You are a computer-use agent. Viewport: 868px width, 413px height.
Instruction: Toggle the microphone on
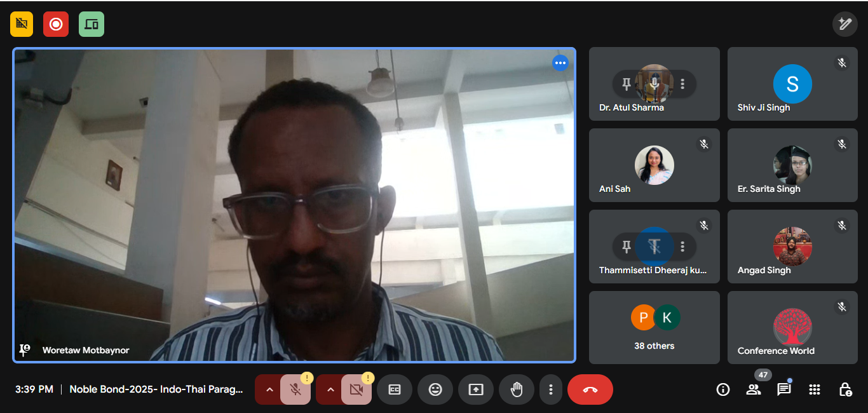[x=295, y=389]
